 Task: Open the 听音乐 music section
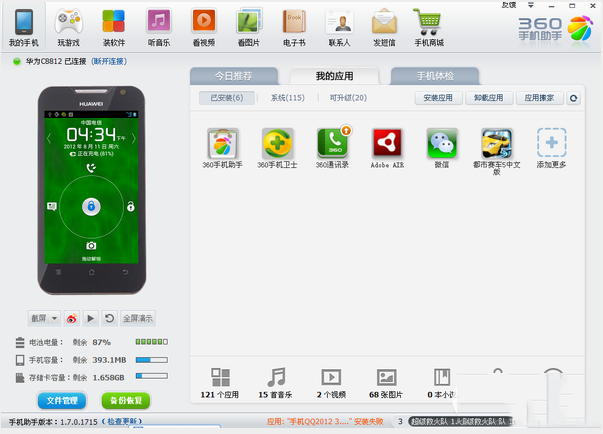click(x=159, y=28)
